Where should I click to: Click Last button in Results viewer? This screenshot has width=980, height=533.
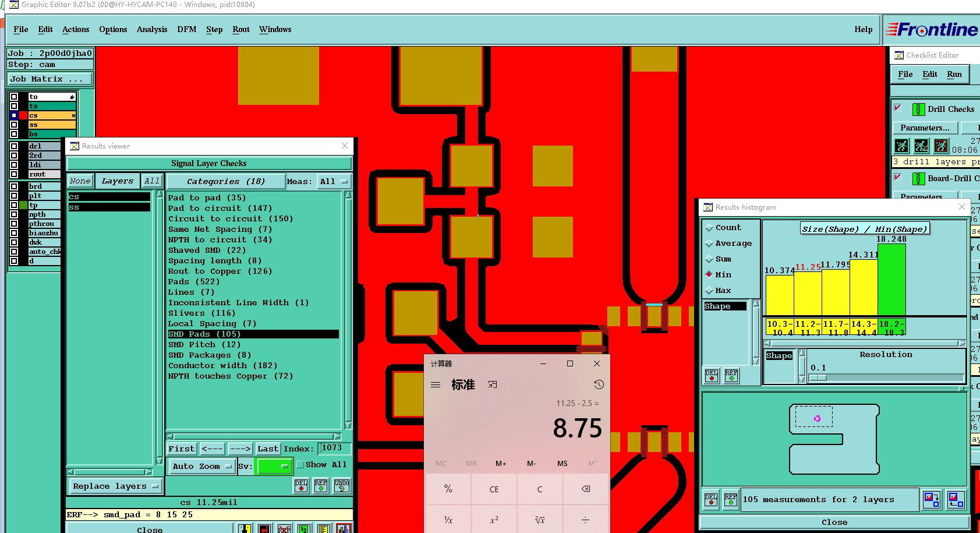point(268,449)
